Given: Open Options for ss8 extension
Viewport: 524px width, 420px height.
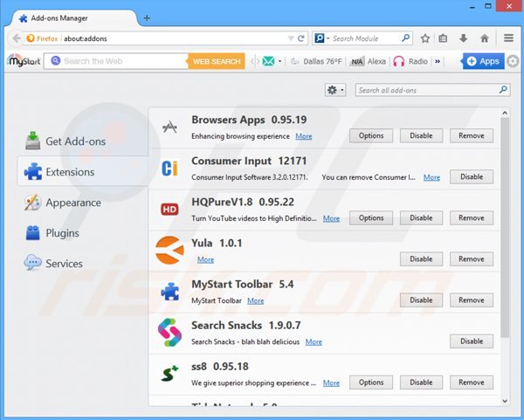Looking at the screenshot, I should [371, 382].
